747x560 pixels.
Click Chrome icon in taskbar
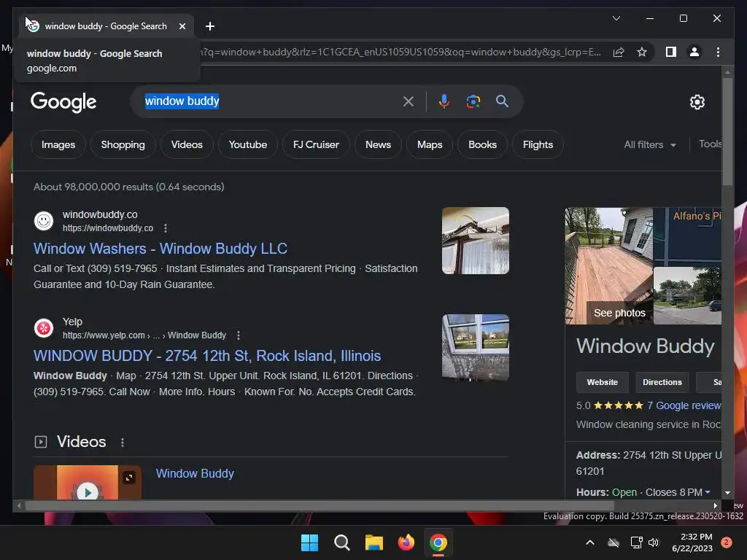(438, 542)
